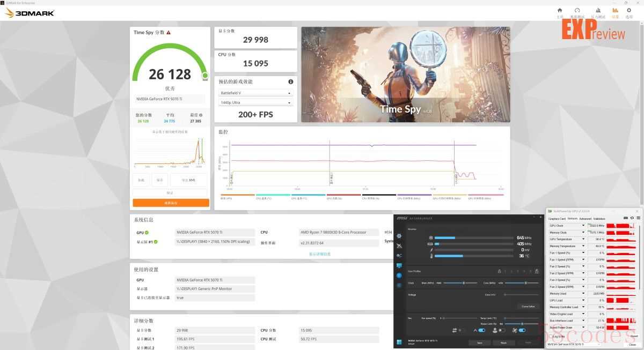Open the 1440p Ultra resolution dropdown
This screenshot has height=350, width=644.
pyautogui.click(x=255, y=102)
